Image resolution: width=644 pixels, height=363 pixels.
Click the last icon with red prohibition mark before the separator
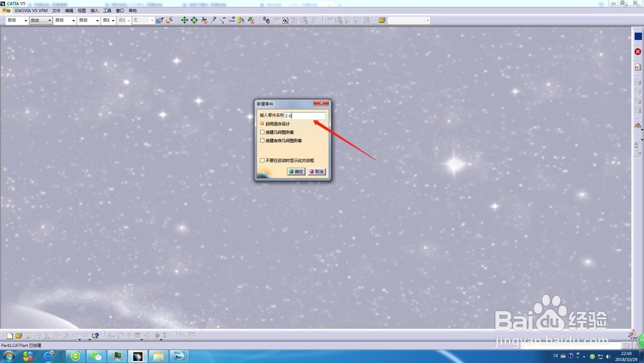[x=251, y=20]
